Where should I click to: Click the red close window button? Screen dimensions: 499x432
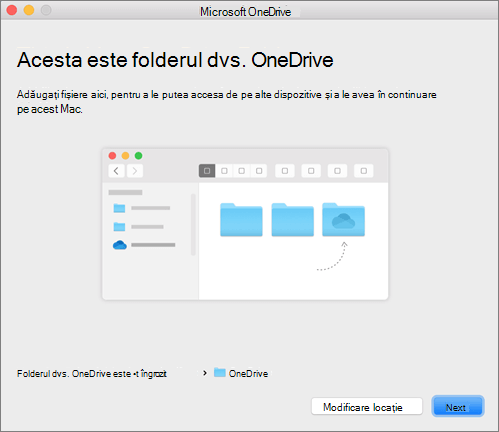point(12,10)
